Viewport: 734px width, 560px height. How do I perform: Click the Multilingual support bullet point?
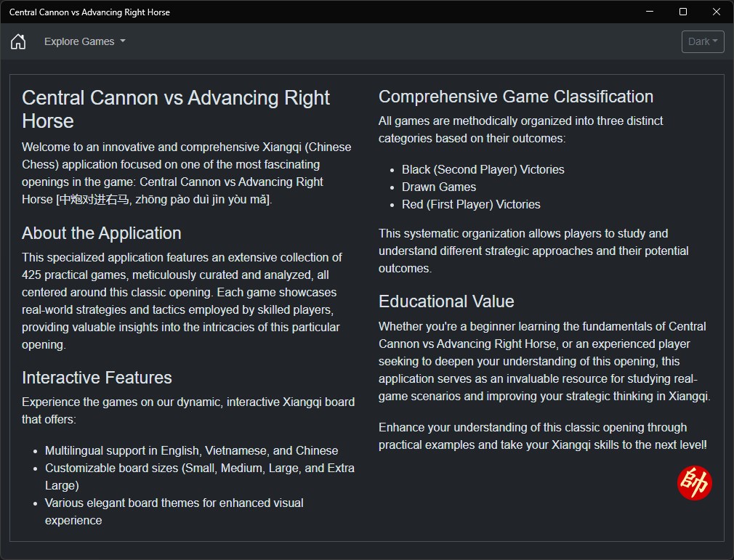click(191, 450)
